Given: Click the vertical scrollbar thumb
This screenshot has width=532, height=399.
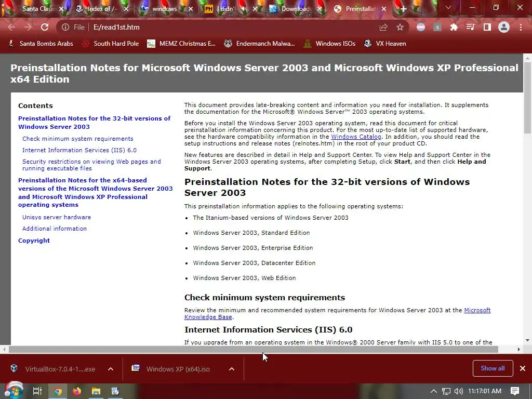Looking at the screenshot, I should click(x=528, y=97).
